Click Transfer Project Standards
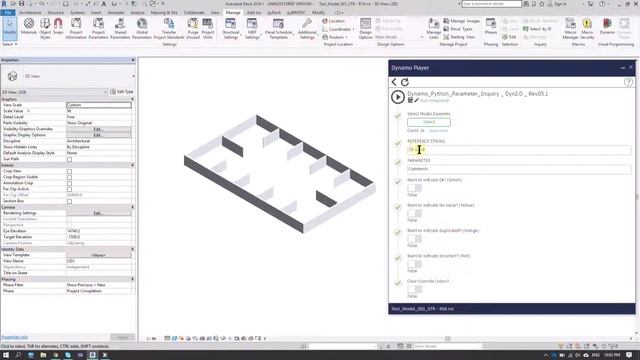The image size is (640, 360). click(x=169, y=28)
